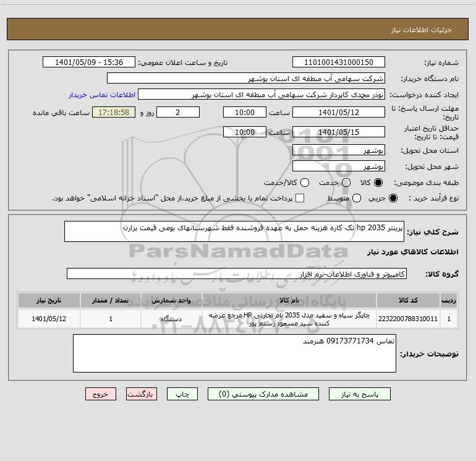Click the response deadline date 1401/05/12 field
The height and width of the screenshot is (461, 476).
point(339,112)
